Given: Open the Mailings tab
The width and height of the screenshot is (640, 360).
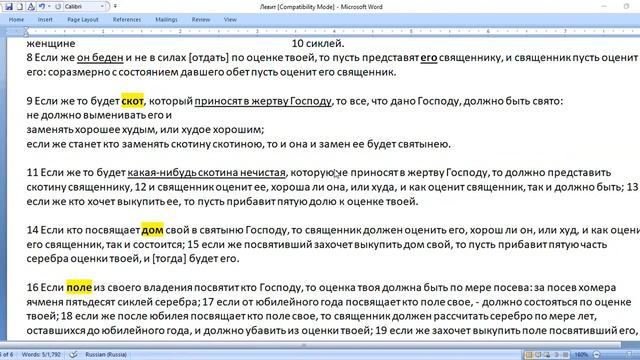Looking at the screenshot, I should click(166, 20).
